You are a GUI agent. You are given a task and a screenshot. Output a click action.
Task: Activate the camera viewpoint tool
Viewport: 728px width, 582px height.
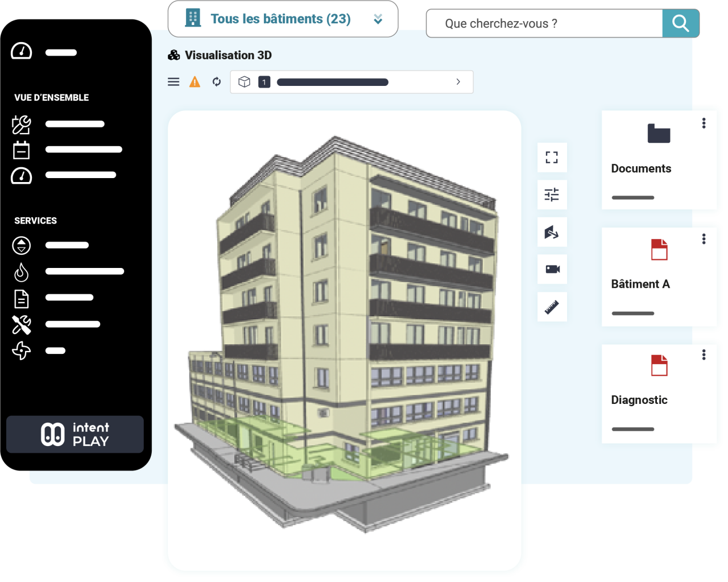pyautogui.click(x=552, y=269)
